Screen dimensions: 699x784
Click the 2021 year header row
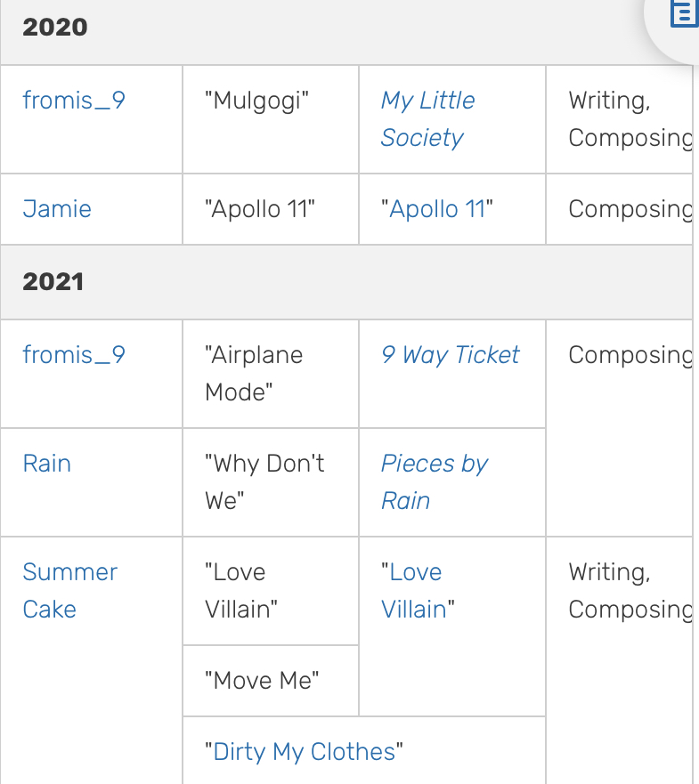click(x=346, y=282)
